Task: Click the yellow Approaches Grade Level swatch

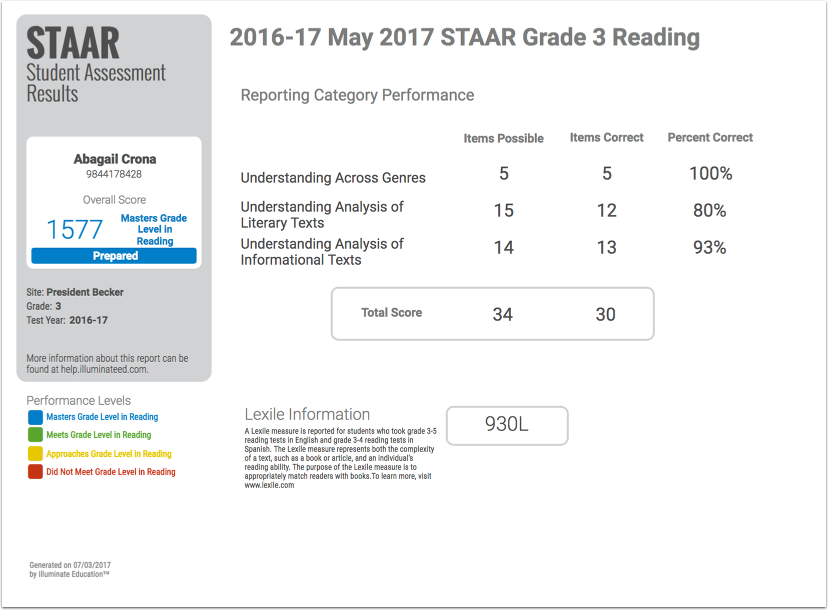Action: [35, 454]
